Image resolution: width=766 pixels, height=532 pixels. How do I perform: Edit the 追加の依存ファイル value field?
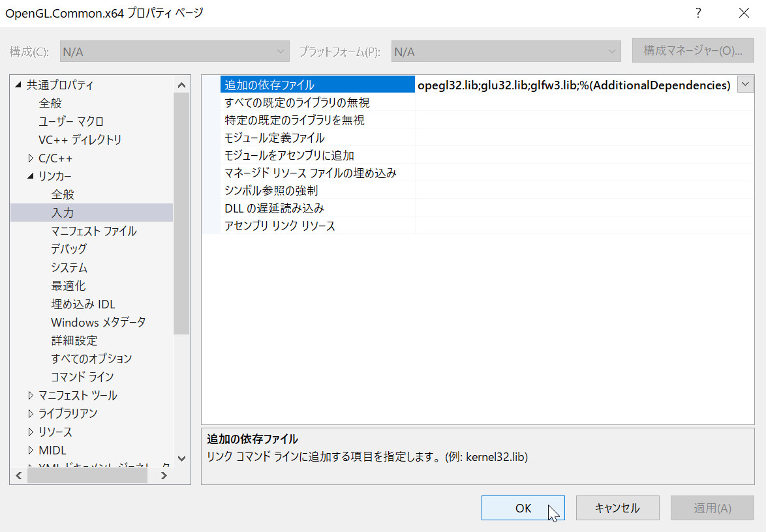tap(573, 85)
